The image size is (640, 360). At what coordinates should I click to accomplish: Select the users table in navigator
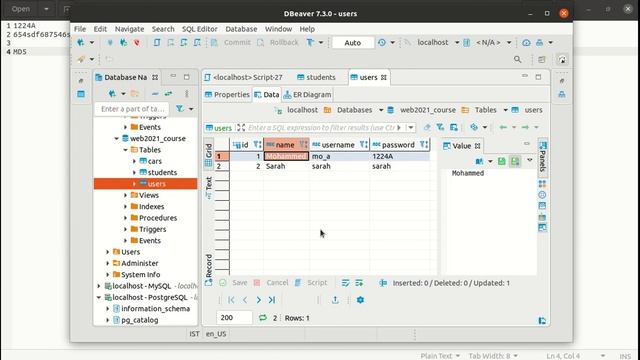coord(146,184)
